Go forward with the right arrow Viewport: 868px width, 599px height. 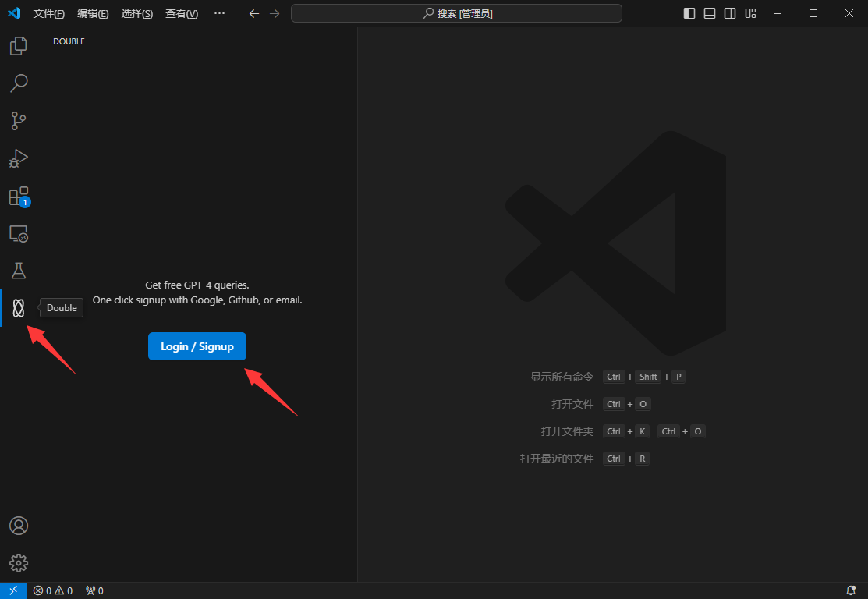click(275, 13)
